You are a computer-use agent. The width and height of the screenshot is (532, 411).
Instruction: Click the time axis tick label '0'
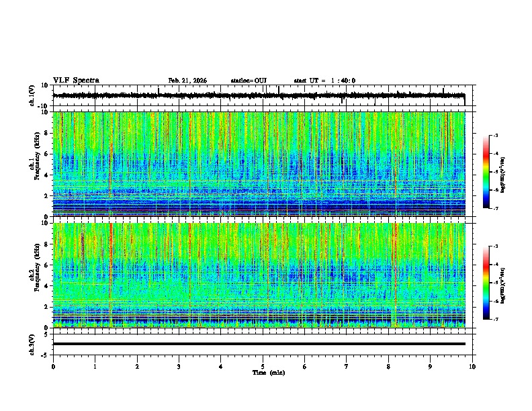(53, 367)
